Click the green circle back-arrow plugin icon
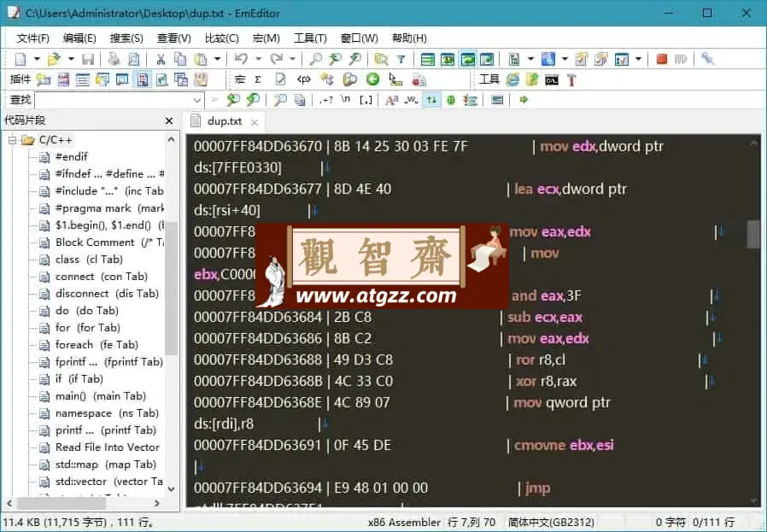 pos(372,79)
